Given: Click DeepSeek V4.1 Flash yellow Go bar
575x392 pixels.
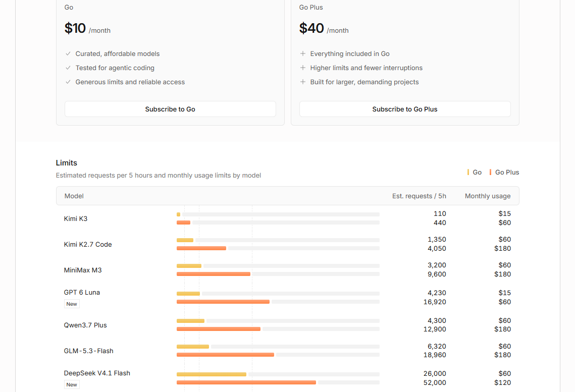Looking at the screenshot, I should [x=211, y=374].
